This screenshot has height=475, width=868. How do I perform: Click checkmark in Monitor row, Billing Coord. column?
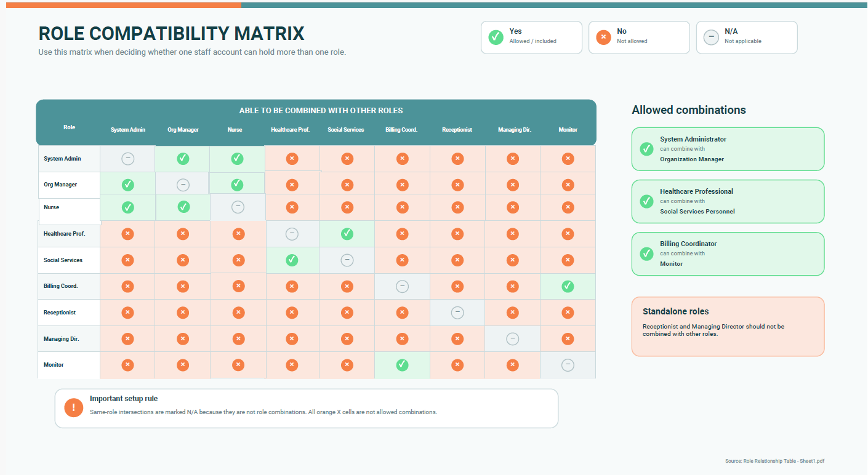pos(402,365)
